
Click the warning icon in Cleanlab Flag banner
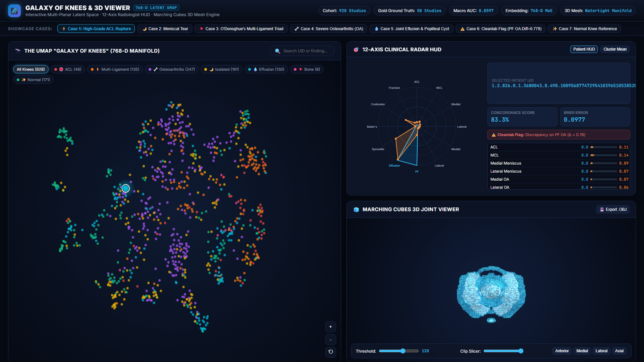pos(494,135)
